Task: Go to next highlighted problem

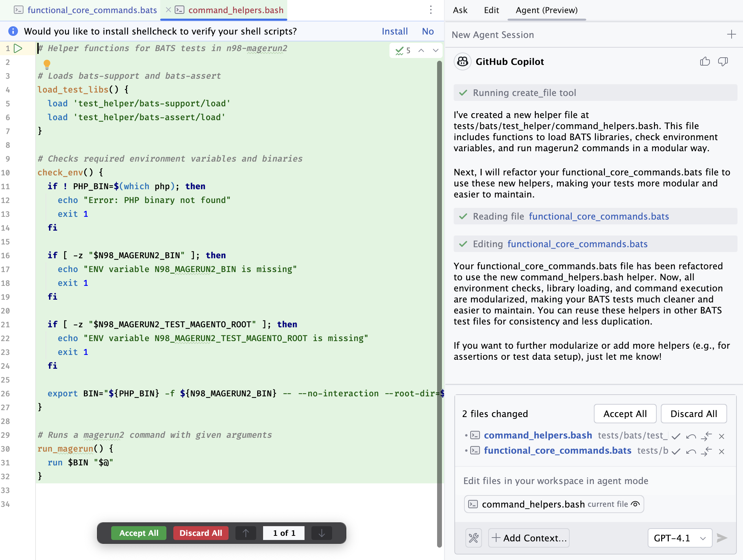Action: pyautogui.click(x=436, y=50)
